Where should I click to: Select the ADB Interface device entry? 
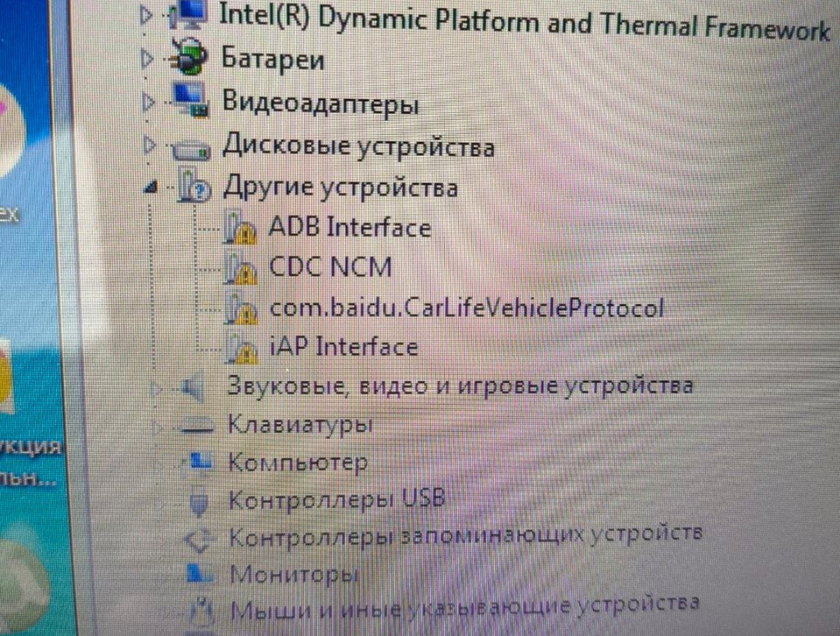(350, 227)
